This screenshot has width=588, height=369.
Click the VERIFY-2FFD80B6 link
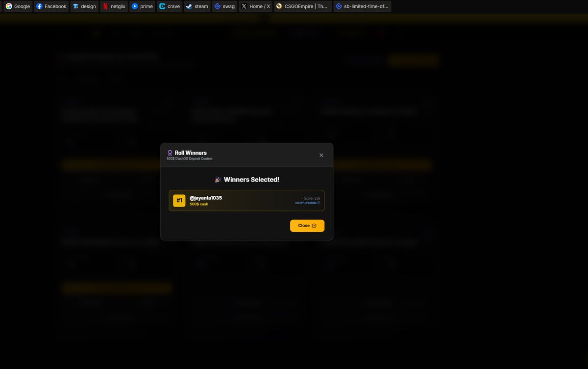306,203
